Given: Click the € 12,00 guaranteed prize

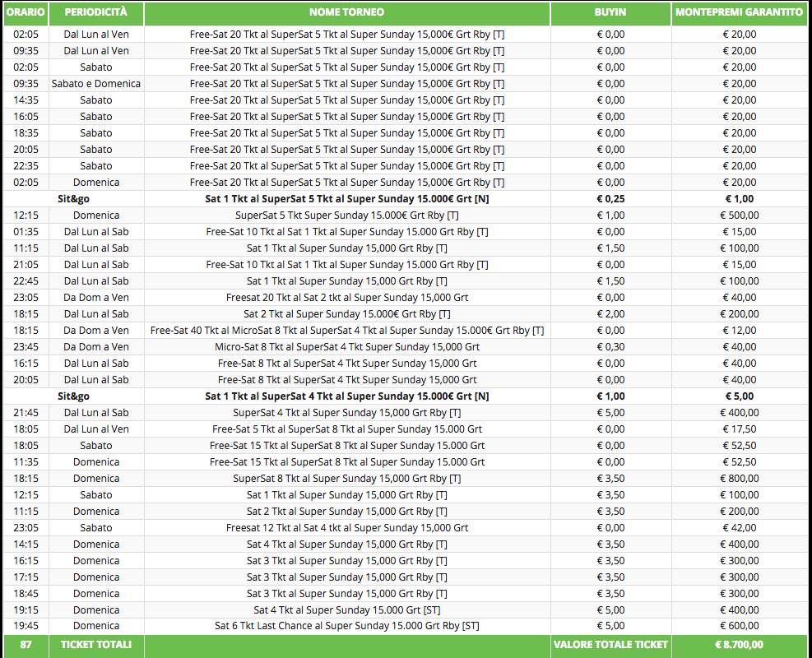Looking at the screenshot, I should tap(739, 331).
